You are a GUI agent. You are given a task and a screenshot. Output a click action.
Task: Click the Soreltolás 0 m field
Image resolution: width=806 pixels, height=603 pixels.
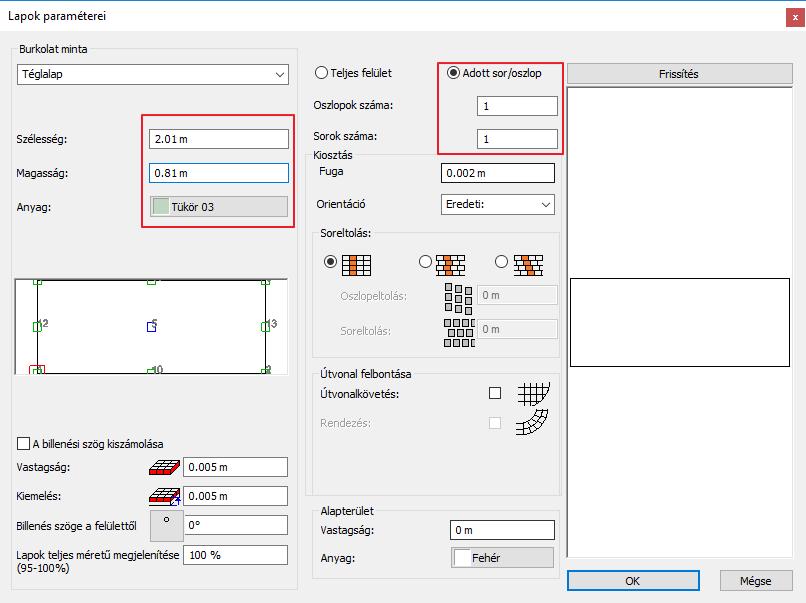coord(517,329)
